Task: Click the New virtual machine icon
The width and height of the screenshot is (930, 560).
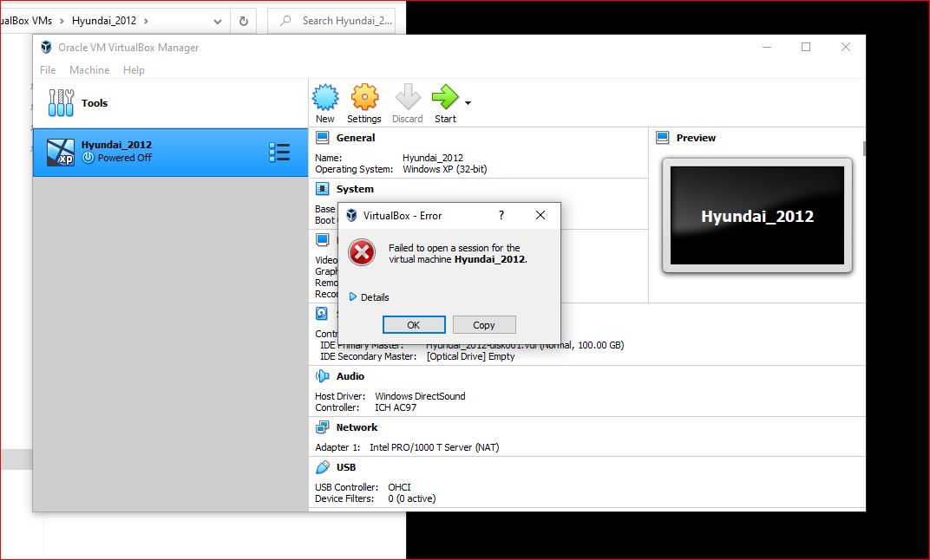Action: pos(325,97)
